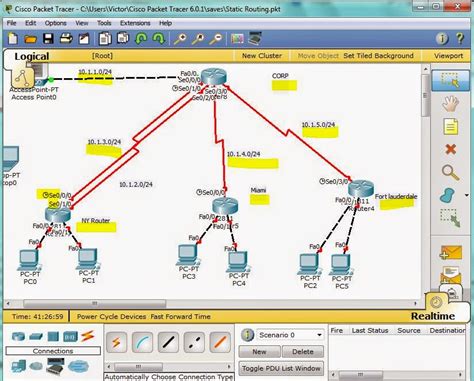Viewport: 474px width, 381px height.
Task: Choose the Place Note tool
Action: 450,127
